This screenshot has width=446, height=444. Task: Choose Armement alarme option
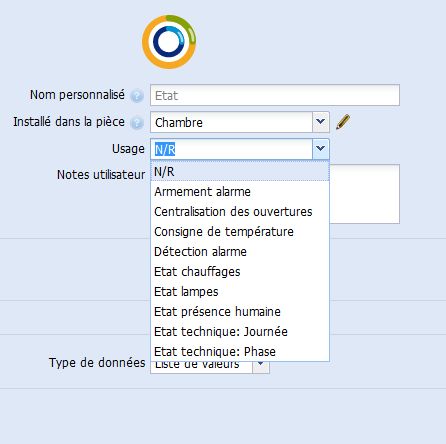[240, 192]
